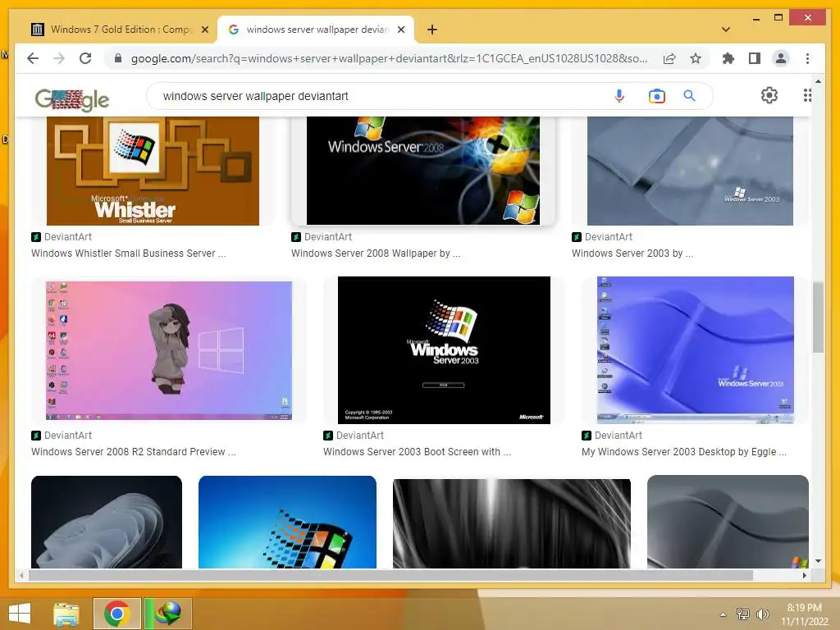840x630 pixels.
Task: Click DeviantArt source above 'Boot Screen with'
Action: click(x=354, y=436)
